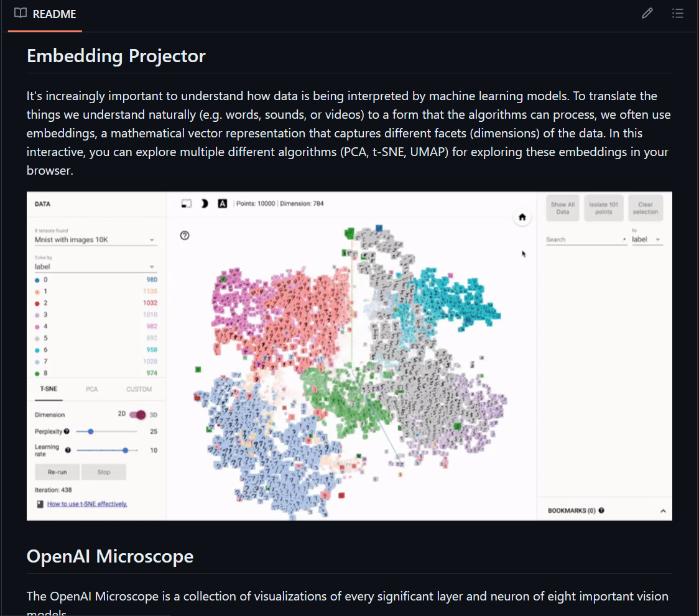The image size is (699, 616).
Task: Click the bounding box selection icon
Action: point(186,203)
